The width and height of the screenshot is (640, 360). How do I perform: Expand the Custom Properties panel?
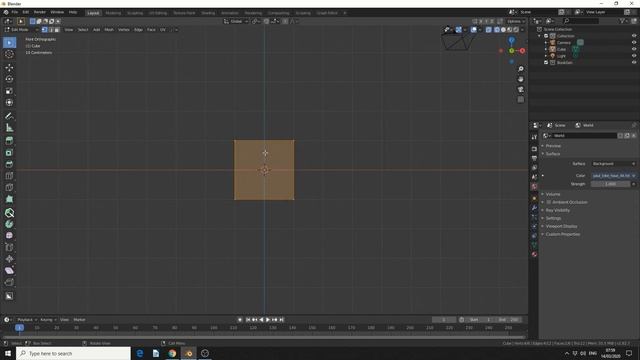(562, 234)
